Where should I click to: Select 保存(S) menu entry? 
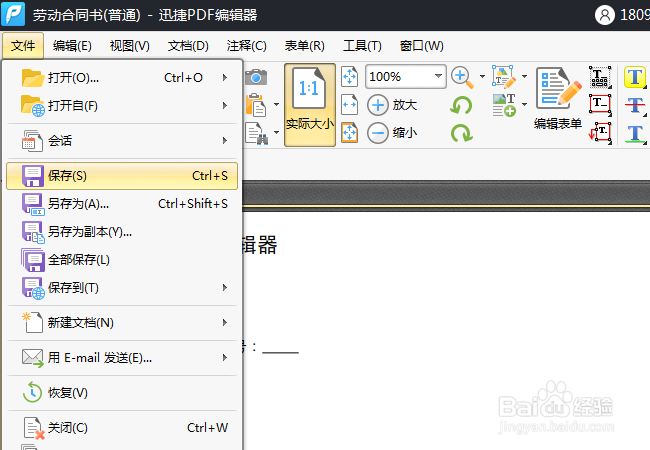click(122, 176)
